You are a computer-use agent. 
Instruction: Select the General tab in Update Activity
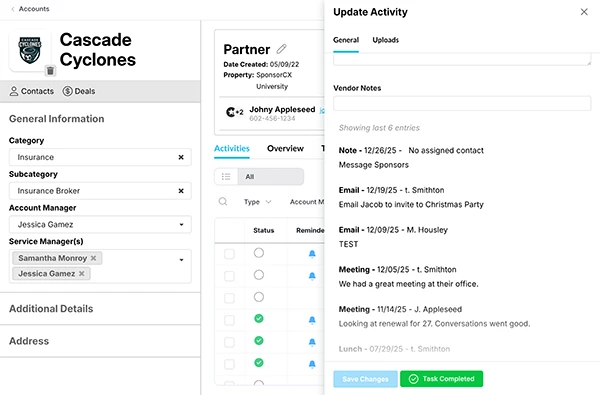(x=346, y=40)
